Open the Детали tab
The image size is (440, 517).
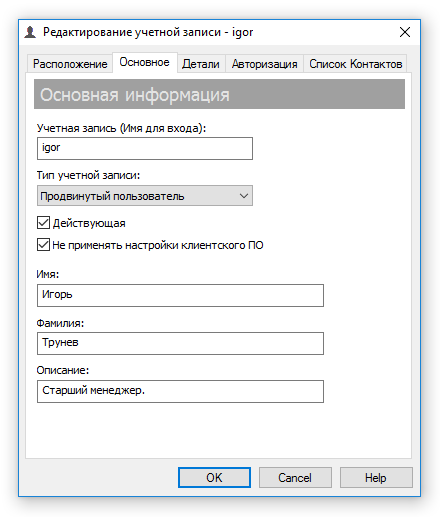pos(201,64)
